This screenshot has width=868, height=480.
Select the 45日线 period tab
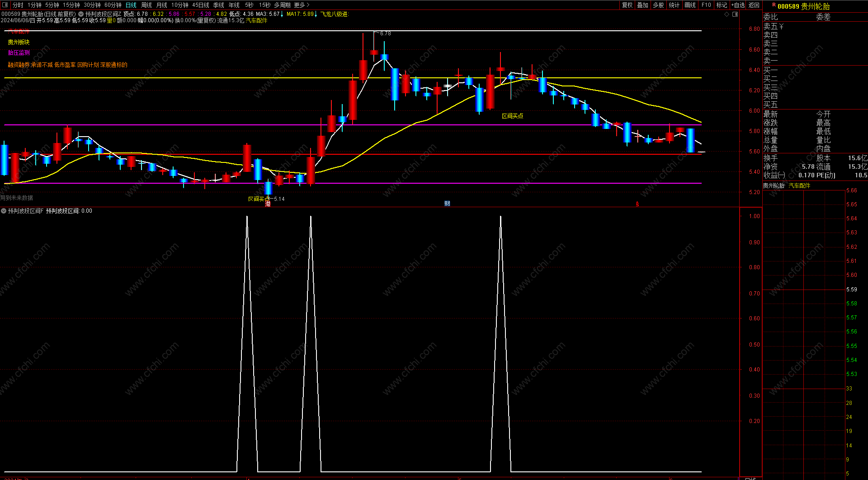click(x=201, y=5)
